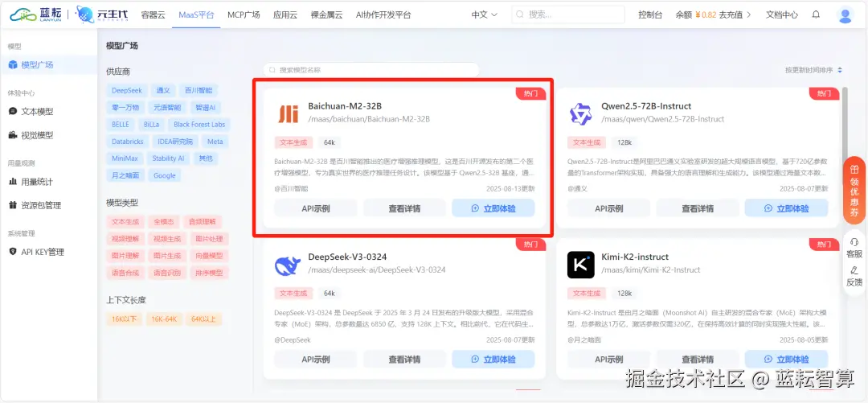This screenshot has width=868, height=403.
Task: Open the 中文 language dropdown
Action: tap(485, 15)
